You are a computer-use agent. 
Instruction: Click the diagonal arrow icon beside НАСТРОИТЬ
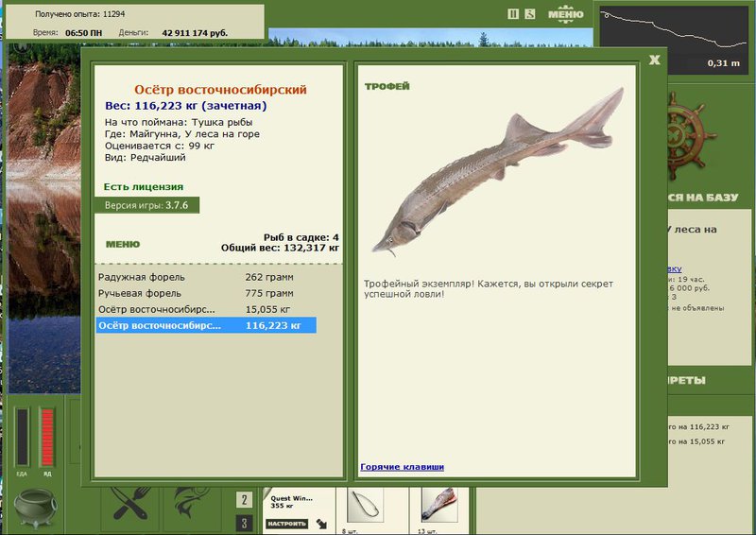coord(321,524)
